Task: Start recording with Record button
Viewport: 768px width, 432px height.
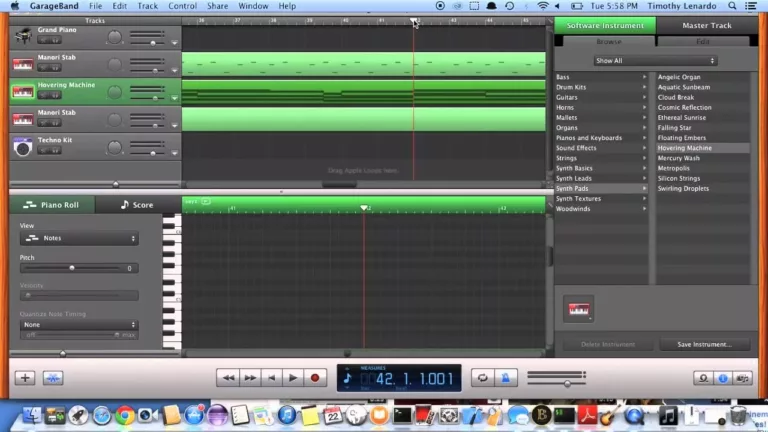Action: (315, 378)
